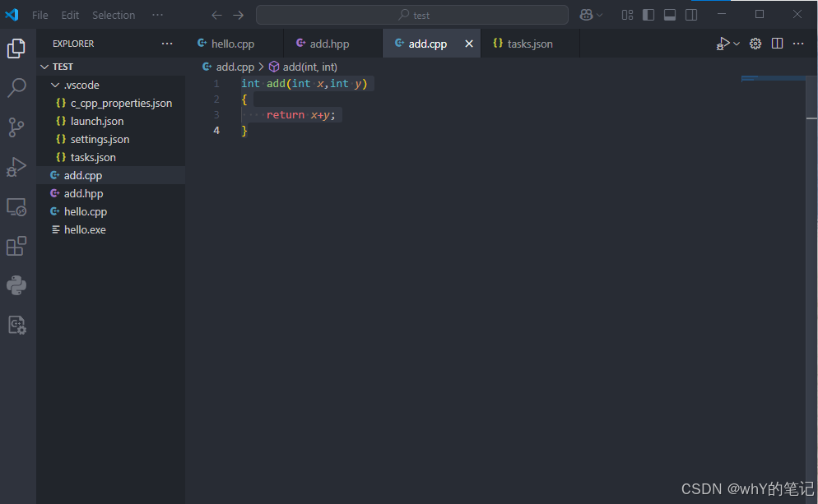Image resolution: width=818 pixels, height=504 pixels.
Task: Open hello.cpp in explorer tree
Action: [110, 211]
